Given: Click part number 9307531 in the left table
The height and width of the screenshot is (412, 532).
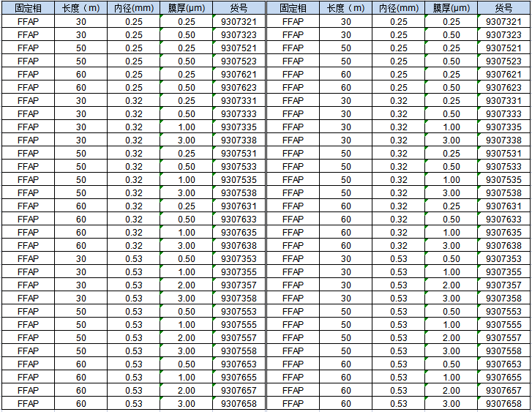Looking at the screenshot, I should [239, 154].
